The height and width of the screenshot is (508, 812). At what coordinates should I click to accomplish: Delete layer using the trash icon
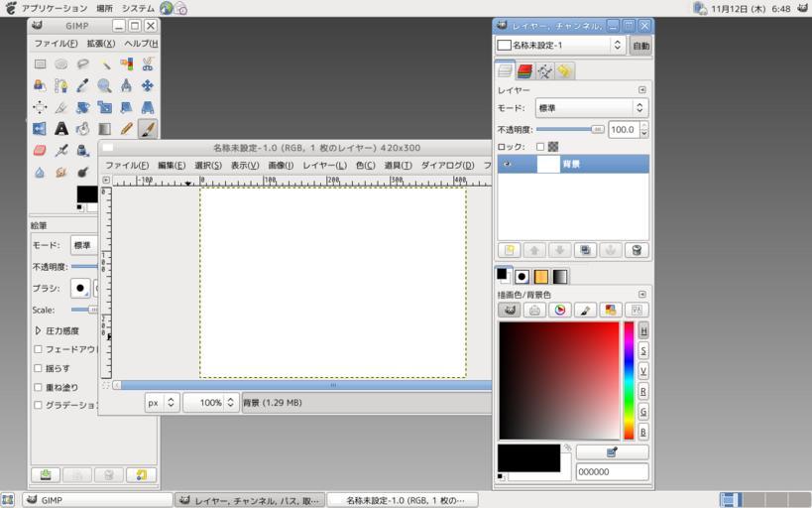(x=637, y=250)
